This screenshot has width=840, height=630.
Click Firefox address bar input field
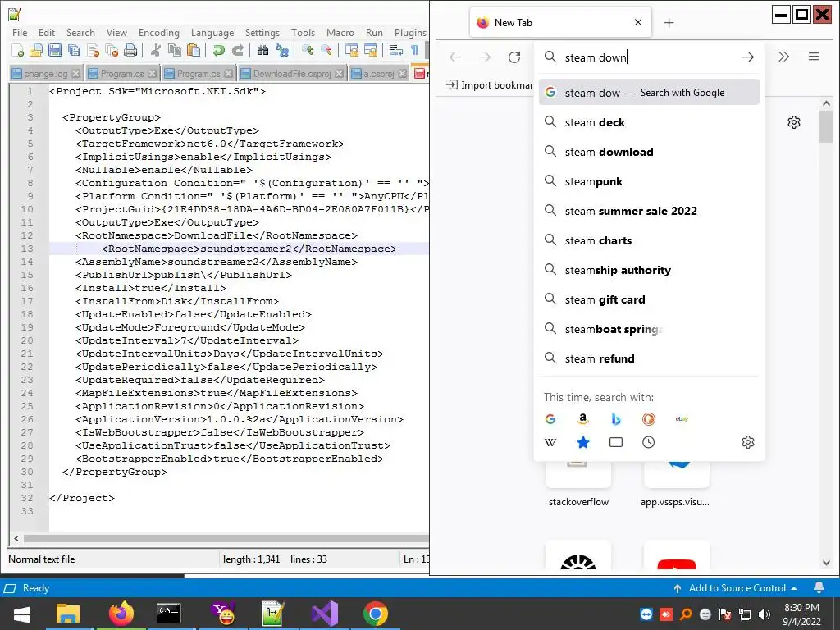pyautogui.click(x=648, y=57)
